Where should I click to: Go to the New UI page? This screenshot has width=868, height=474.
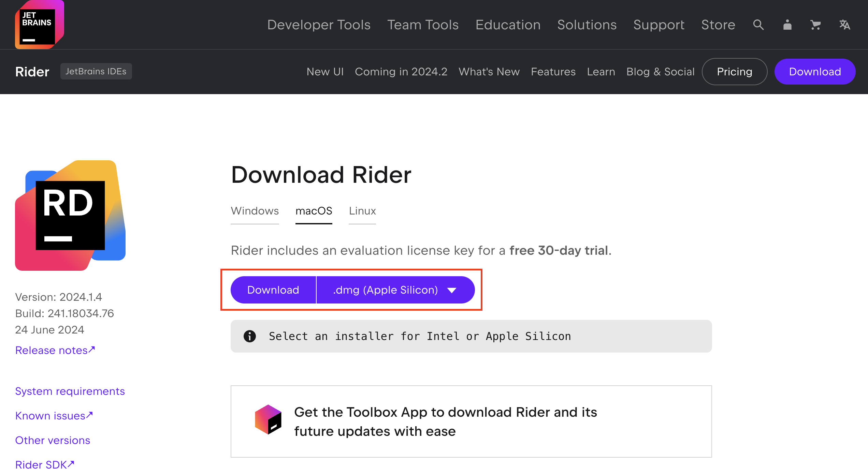325,72
